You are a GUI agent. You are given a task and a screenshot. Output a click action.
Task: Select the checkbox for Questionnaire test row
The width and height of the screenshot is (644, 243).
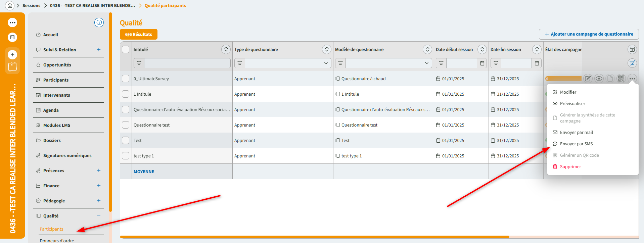(x=126, y=125)
